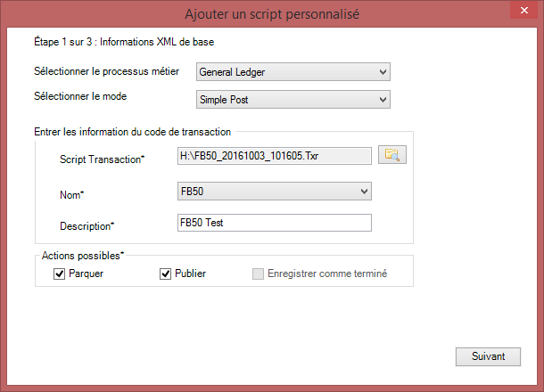This screenshot has height=392, width=544.
Task: Uncheck the Parquer checkbox
Action: [60, 274]
